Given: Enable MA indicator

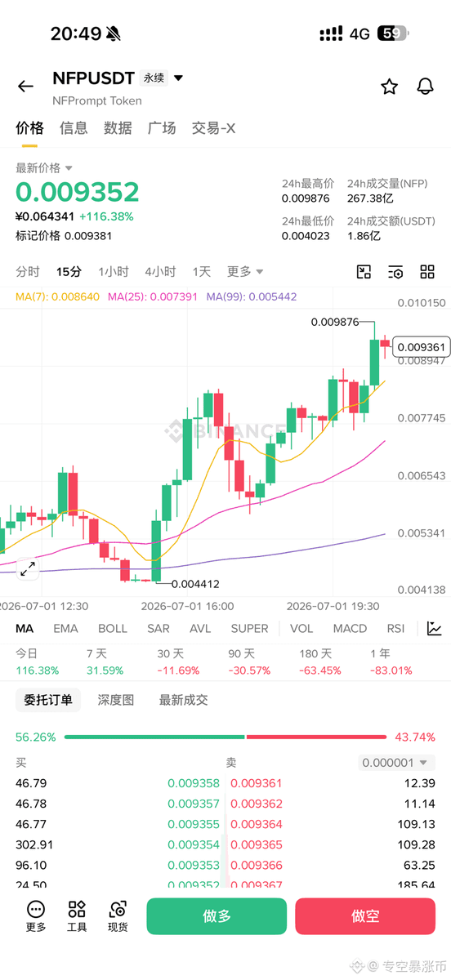Looking at the screenshot, I should (25, 629).
